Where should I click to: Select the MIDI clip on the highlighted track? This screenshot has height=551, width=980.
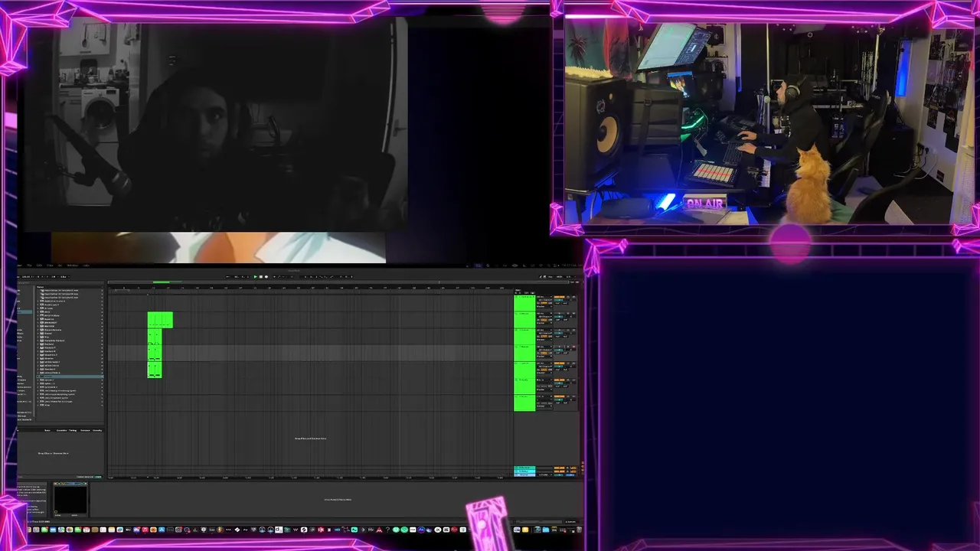(x=155, y=353)
